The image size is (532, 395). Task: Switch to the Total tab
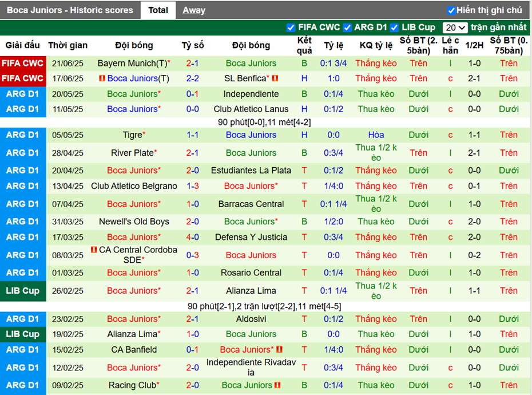click(x=158, y=10)
